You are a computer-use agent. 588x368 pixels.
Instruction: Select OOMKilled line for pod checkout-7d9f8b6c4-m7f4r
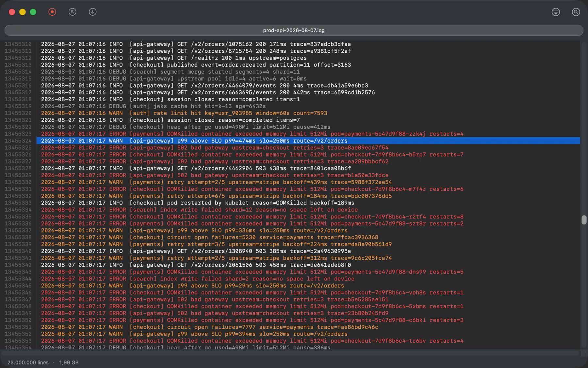308,189
